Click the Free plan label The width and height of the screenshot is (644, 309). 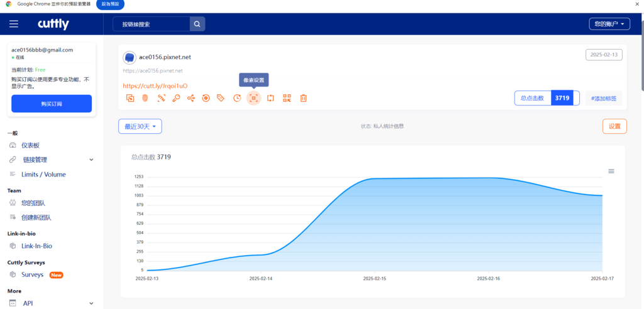click(40, 70)
